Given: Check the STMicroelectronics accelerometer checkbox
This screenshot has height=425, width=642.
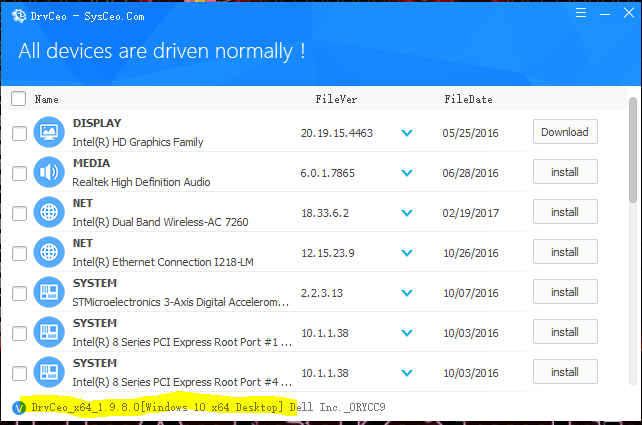Looking at the screenshot, I should [19, 293].
